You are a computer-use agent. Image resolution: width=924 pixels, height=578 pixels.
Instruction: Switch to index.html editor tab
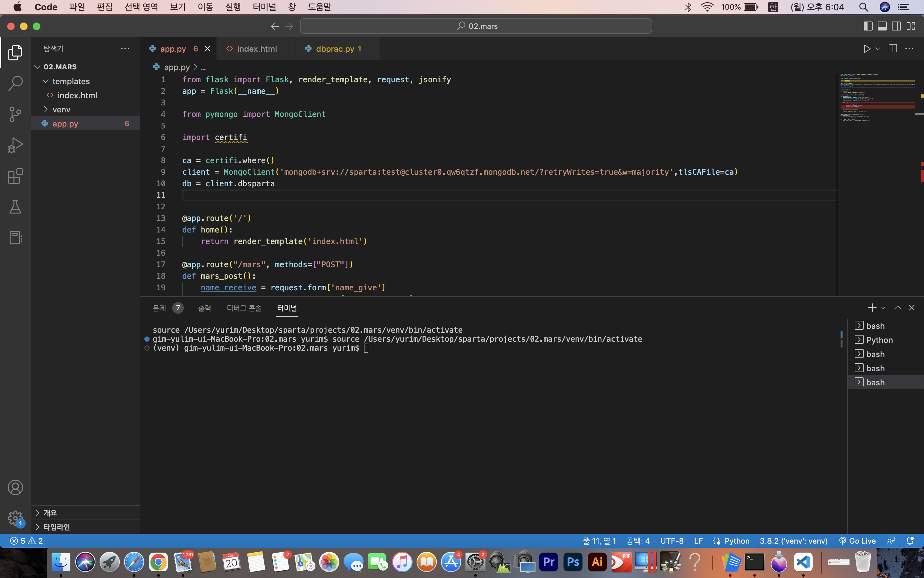click(x=256, y=48)
